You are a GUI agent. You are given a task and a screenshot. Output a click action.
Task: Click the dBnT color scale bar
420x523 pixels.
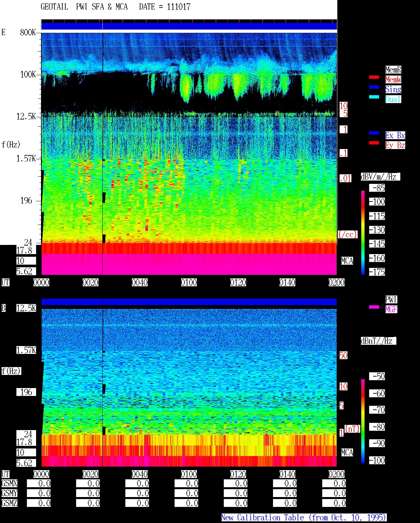click(363, 421)
